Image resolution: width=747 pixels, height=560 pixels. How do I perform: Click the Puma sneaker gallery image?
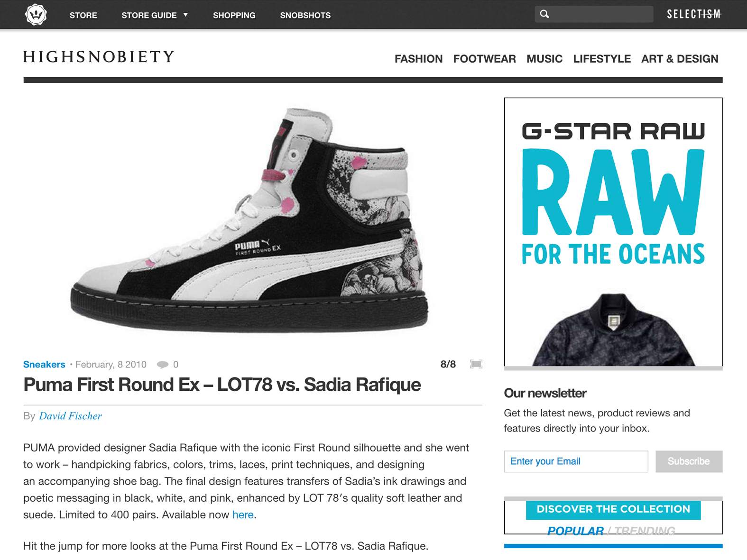250,220
